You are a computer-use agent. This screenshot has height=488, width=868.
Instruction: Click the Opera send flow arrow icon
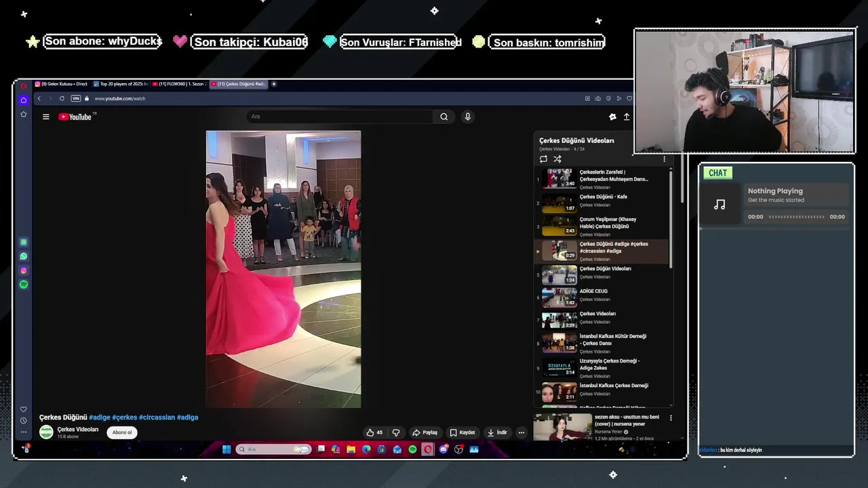618,98
